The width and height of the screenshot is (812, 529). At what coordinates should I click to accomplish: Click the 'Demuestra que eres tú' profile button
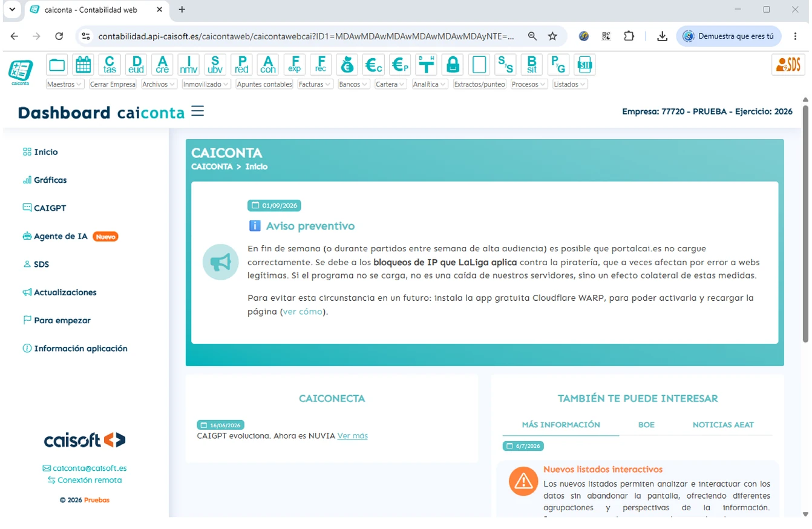coord(729,36)
